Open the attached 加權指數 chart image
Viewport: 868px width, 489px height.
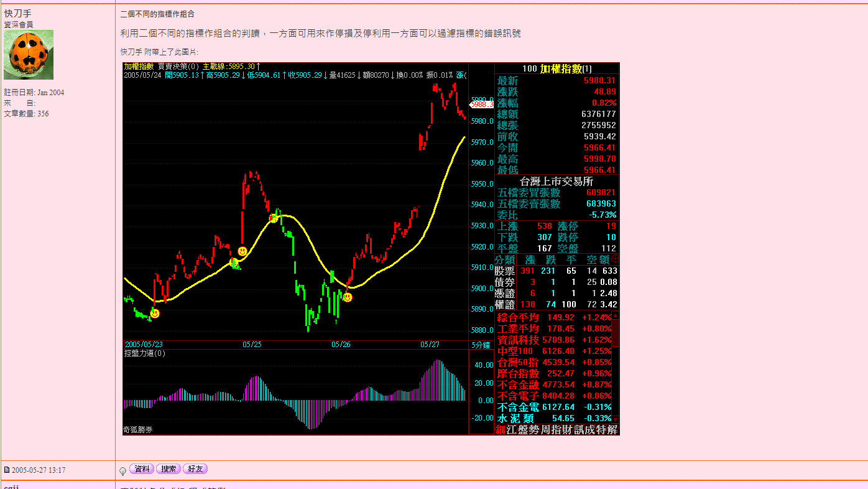point(371,249)
